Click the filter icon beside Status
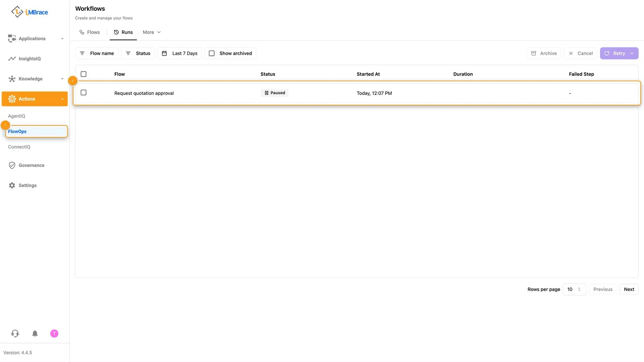Image resolution: width=644 pixels, height=362 pixels. coord(128,53)
